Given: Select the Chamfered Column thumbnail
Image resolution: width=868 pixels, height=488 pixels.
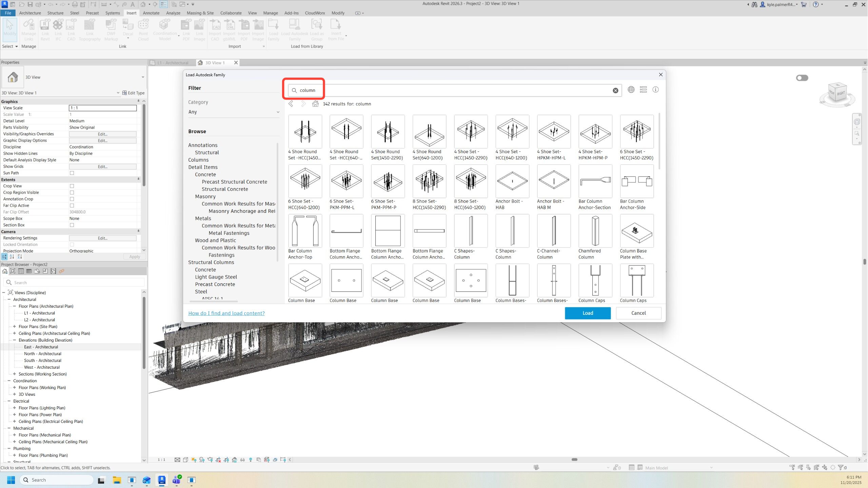Looking at the screenshot, I should pos(595,231).
